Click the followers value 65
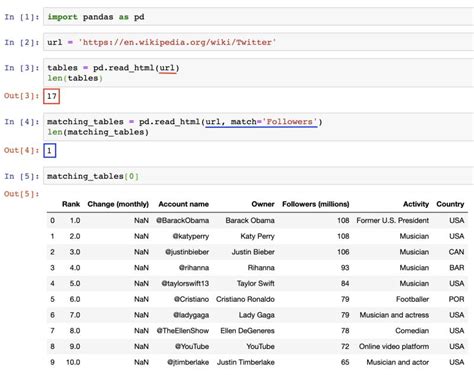 tap(345, 362)
